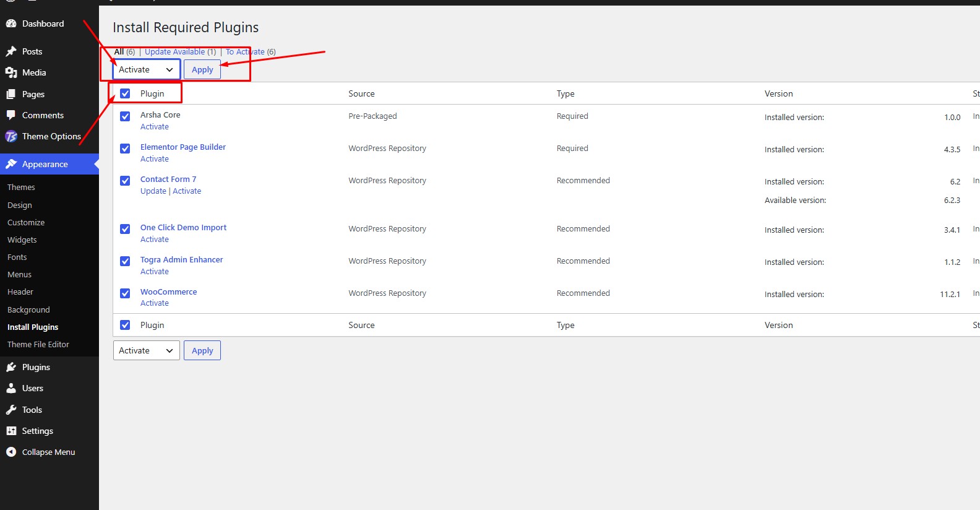
Task: Open the Elementor Page Builder plugin link
Action: pos(183,147)
